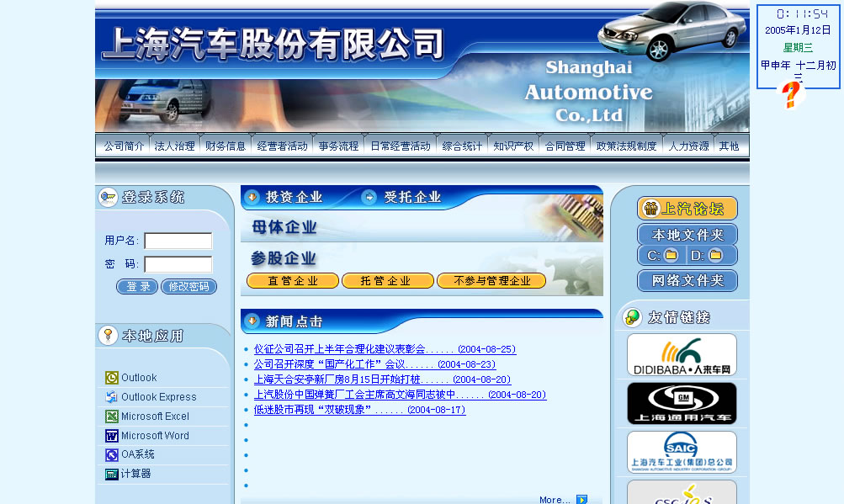
Task: Click the 2005年1月12日 date text
Action: click(x=798, y=30)
